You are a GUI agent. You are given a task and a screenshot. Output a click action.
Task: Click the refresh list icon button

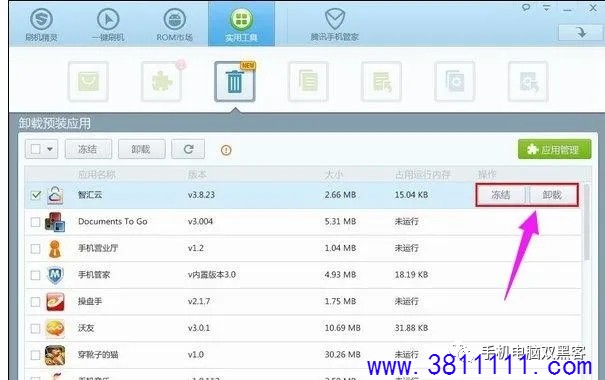coord(188,149)
